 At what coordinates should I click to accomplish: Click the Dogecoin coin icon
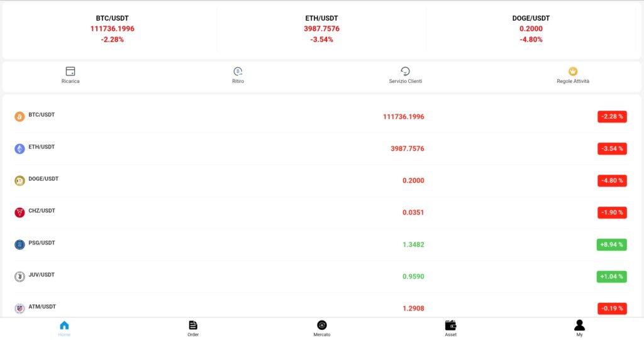click(19, 180)
